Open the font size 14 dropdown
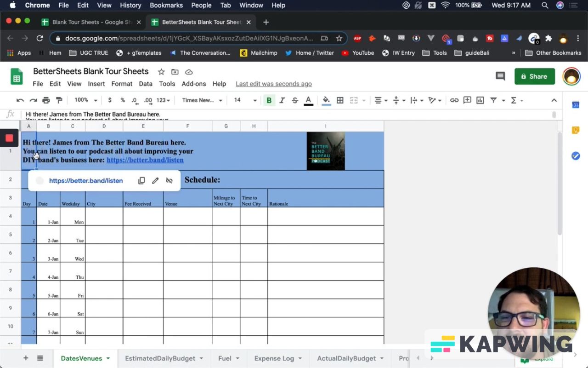The height and width of the screenshot is (368, 588). click(x=245, y=100)
